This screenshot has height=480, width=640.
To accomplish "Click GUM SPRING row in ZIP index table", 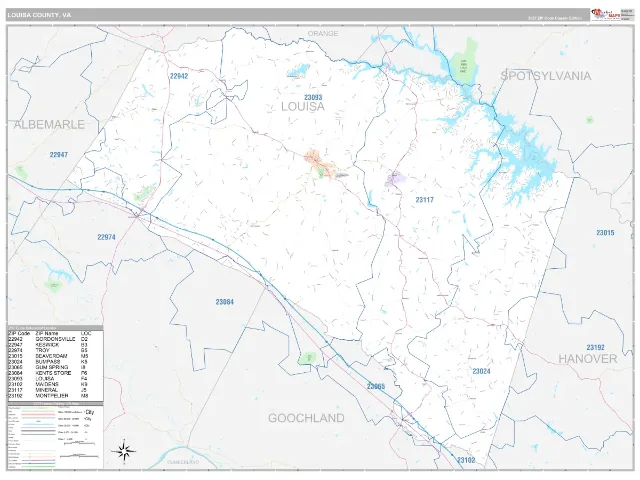I will [49, 367].
